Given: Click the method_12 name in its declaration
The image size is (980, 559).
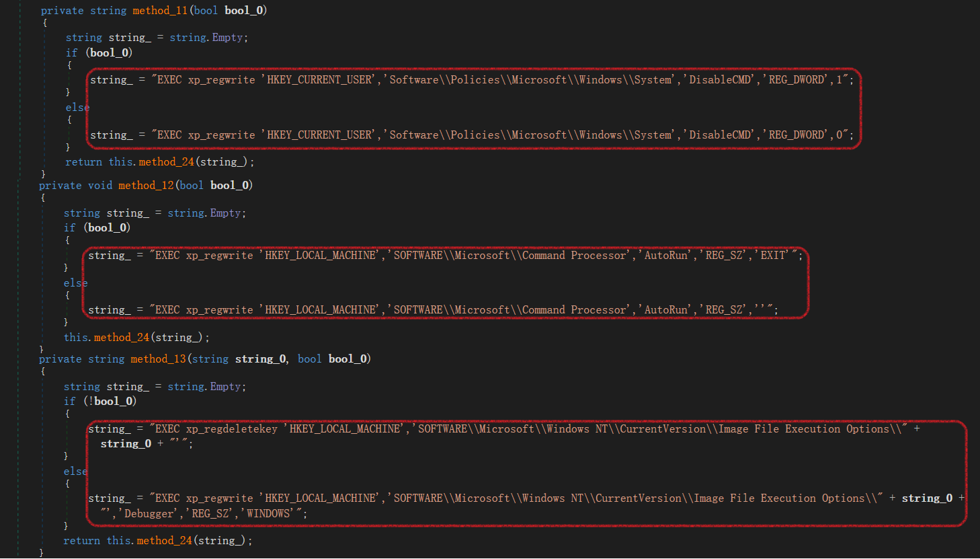Looking at the screenshot, I should pyautogui.click(x=146, y=186).
